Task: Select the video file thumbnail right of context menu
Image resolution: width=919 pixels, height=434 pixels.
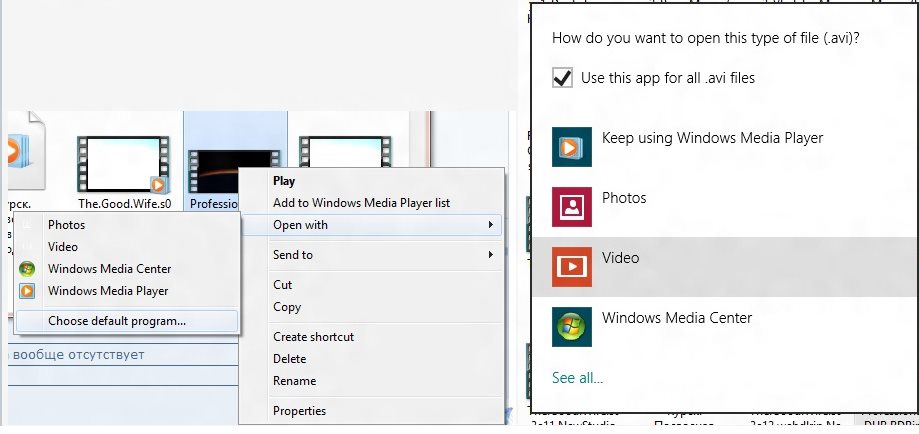Action: coord(346,152)
